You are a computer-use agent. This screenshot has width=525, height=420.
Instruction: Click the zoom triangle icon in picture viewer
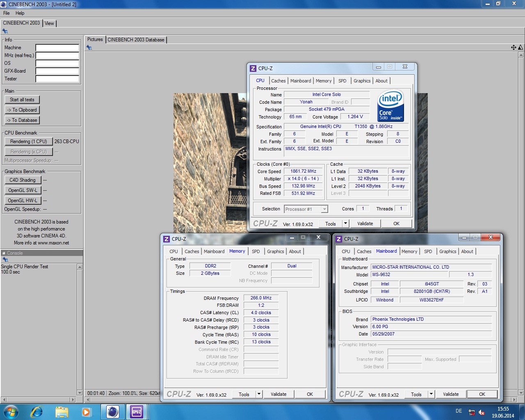coord(520,48)
